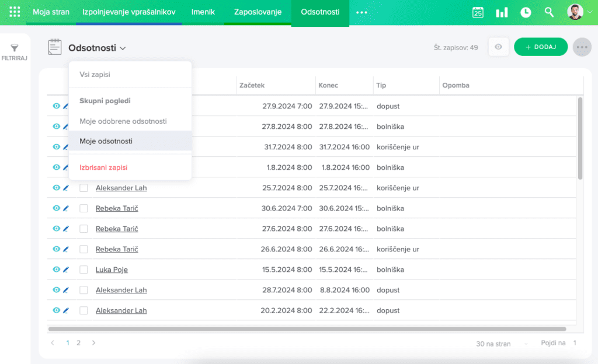
Task: Click the clock icon in top bar
Action: tap(526, 12)
